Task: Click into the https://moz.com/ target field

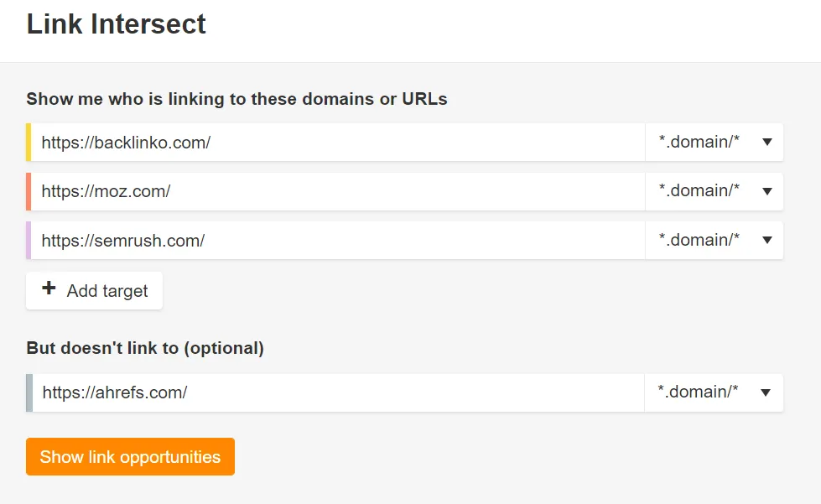Action: point(335,191)
